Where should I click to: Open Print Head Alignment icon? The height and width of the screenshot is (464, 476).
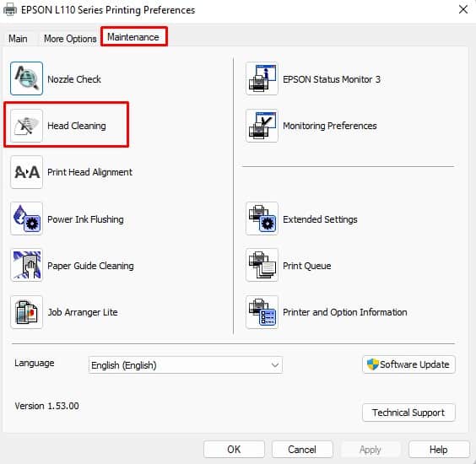point(26,172)
